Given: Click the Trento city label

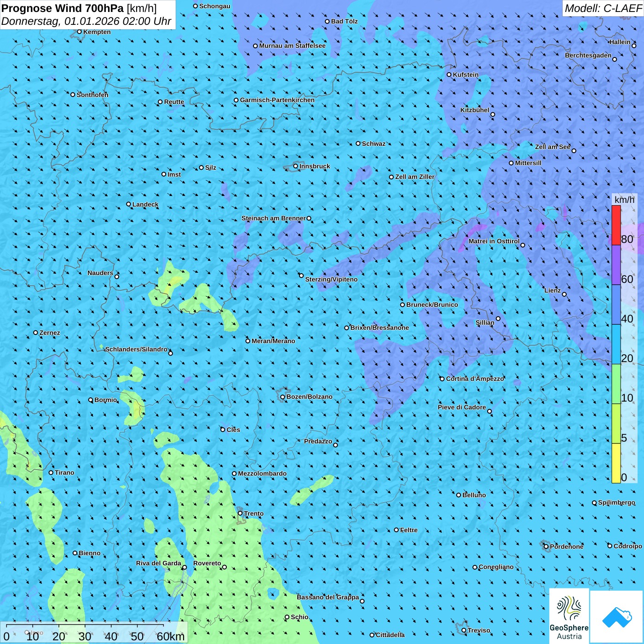Looking at the screenshot, I should pos(254,513).
